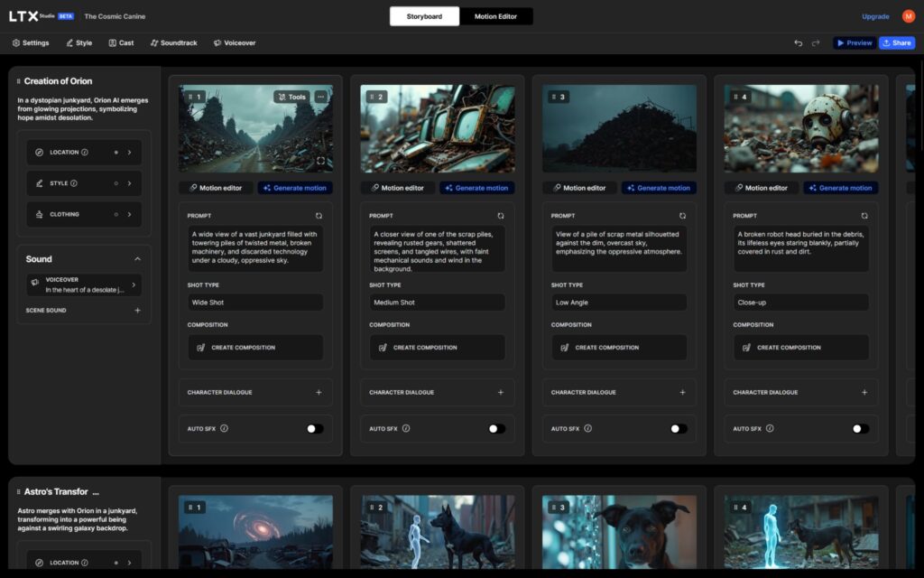
Task: Click the undo arrow icon
Action: [x=798, y=43]
